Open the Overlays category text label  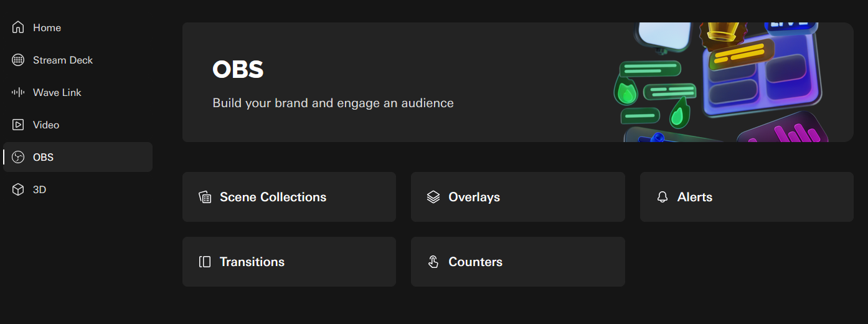point(474,197)
